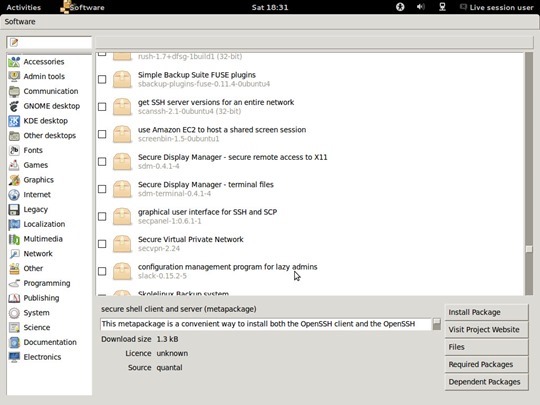540x405 pixels.
Task: Focus the package search input field
Action: [x=49, y=42]
